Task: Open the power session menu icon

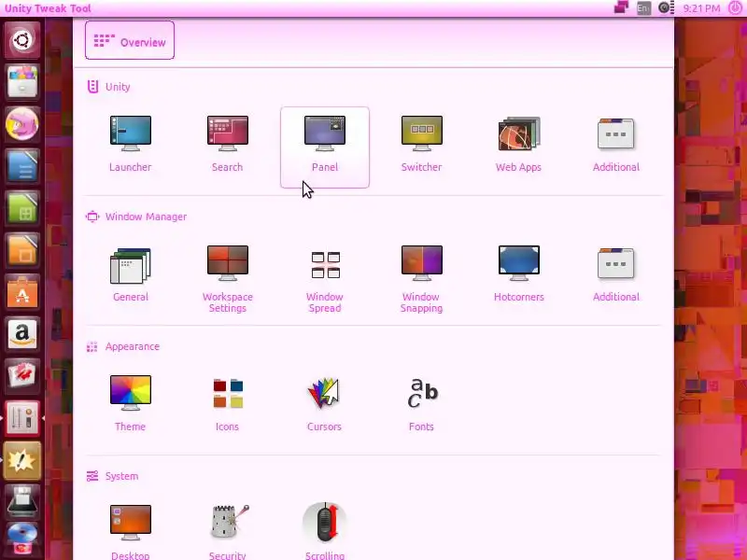Action: [735, 8]
